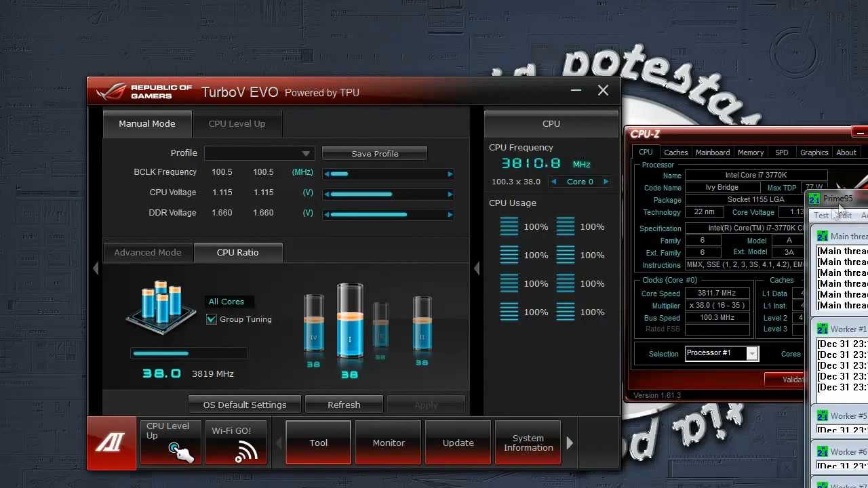The height and width of the screenshot is (488, 868).
Task: Open System Information button
Action: [x=528, y=443]
